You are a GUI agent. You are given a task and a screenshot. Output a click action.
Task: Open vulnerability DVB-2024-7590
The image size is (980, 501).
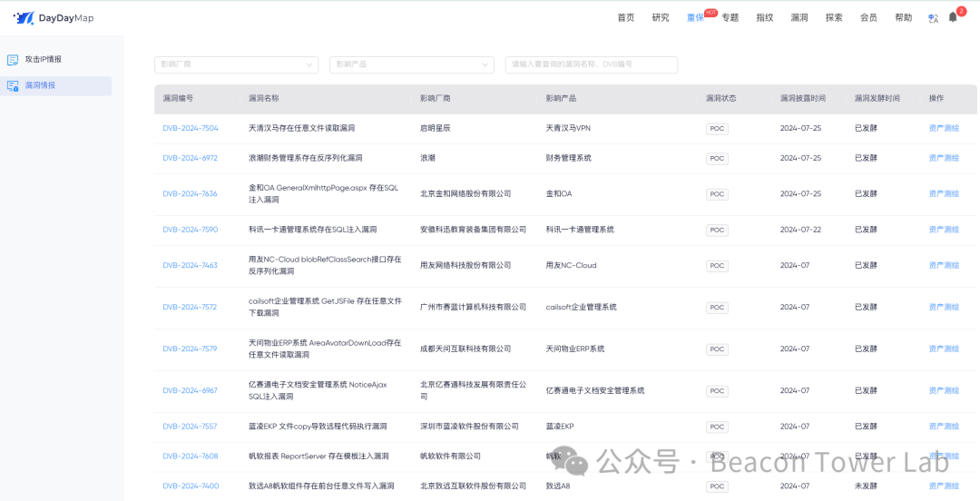191,230
